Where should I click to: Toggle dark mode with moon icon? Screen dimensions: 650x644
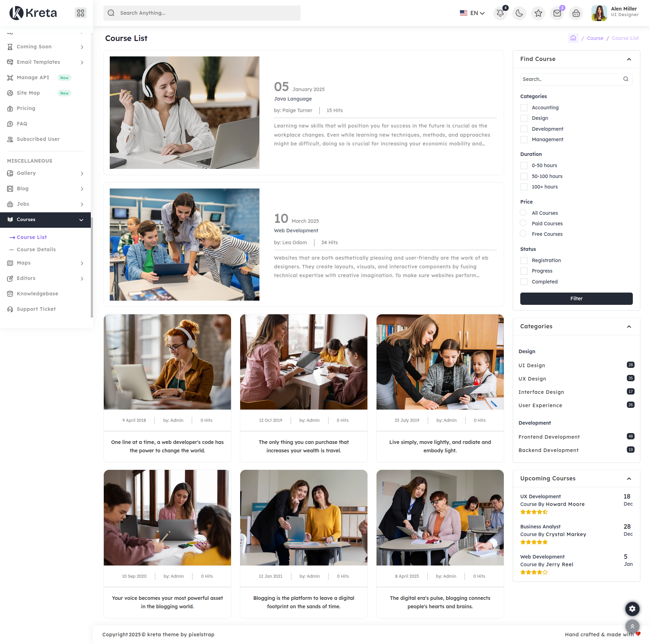pos(519,13)
